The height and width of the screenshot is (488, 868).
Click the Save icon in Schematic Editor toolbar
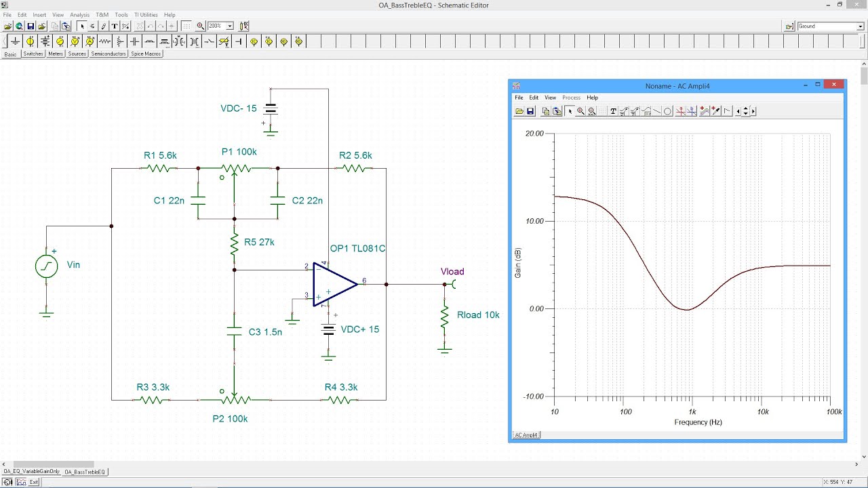point(31,26)
